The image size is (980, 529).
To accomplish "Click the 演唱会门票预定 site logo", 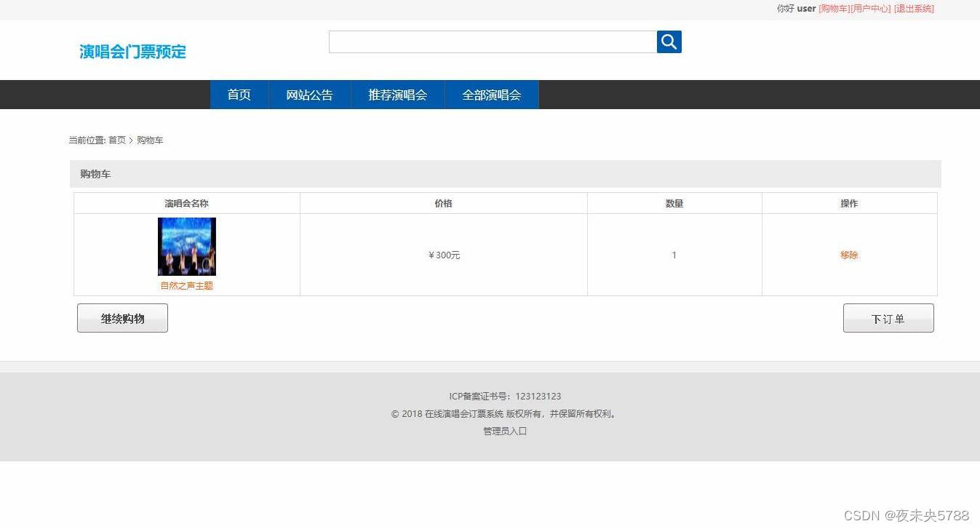I will click(132, 52).
